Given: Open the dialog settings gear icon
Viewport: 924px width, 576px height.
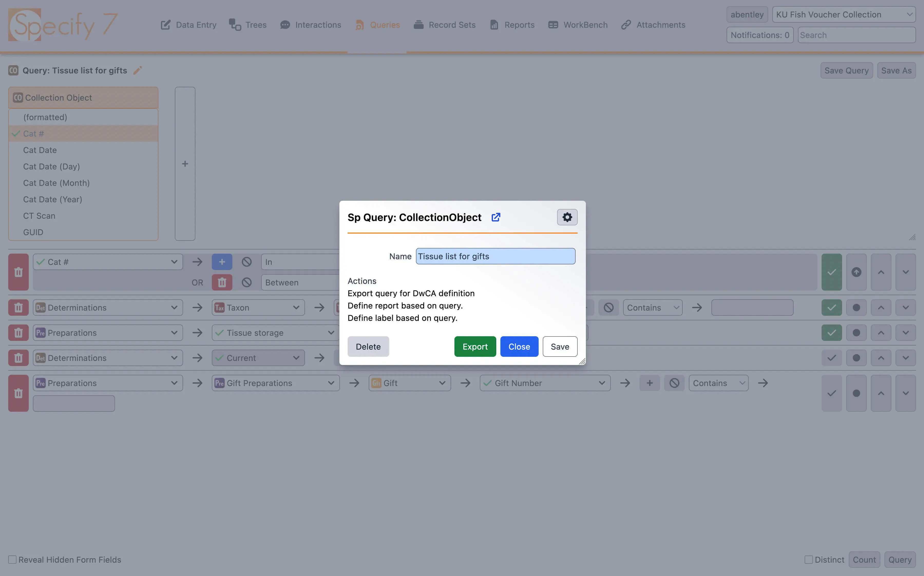Looking at the screenshot, I should coord(567,217).
